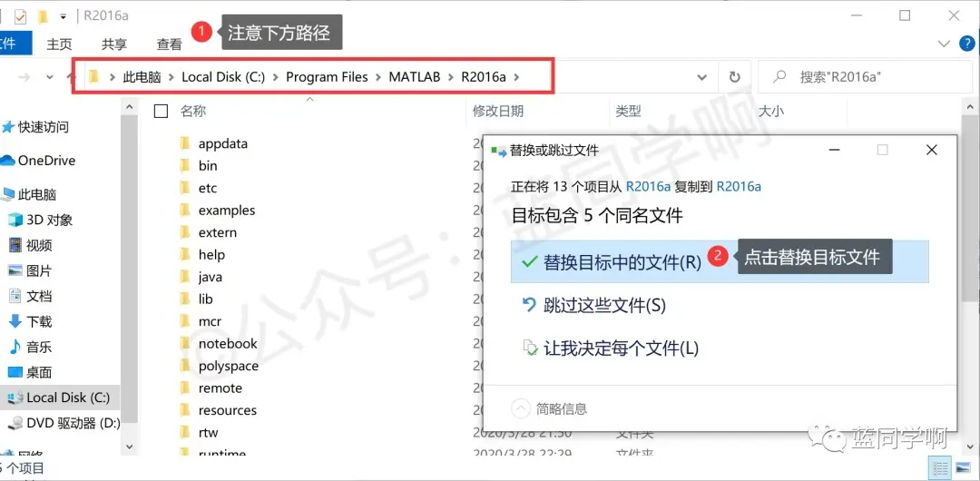This screenshot has height=481, width=980.
Task: Open the address bar history dropdown
Action: (701, 77)
